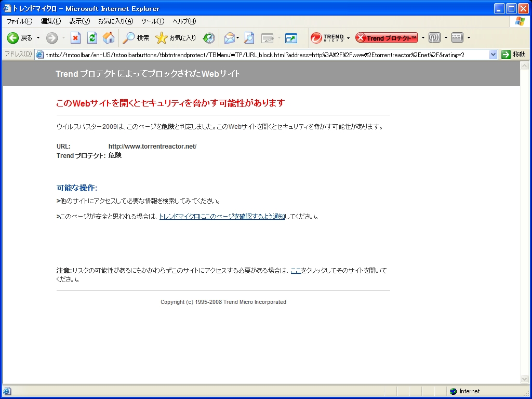This screenshot has width=532, height=399.
Task: Click the 危険 rating next to Trend プロテクト:
Action: (x=115, y=155)
